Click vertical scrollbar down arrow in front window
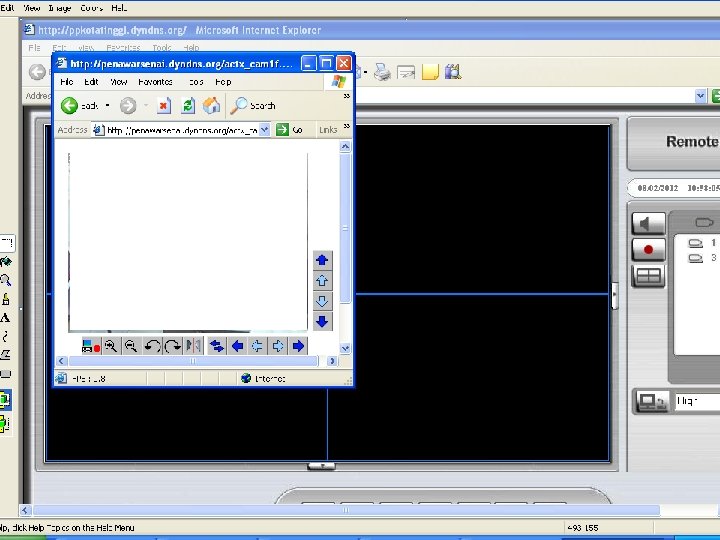The width and height of the screenshot is (720, 540). [x=345, y=349]
